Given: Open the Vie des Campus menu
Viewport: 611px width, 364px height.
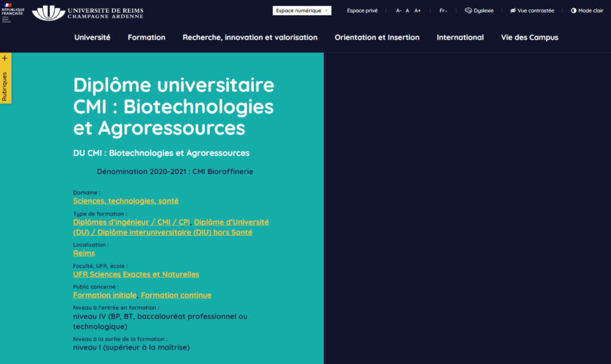Looking at the screenshot, I should point(530,37).
